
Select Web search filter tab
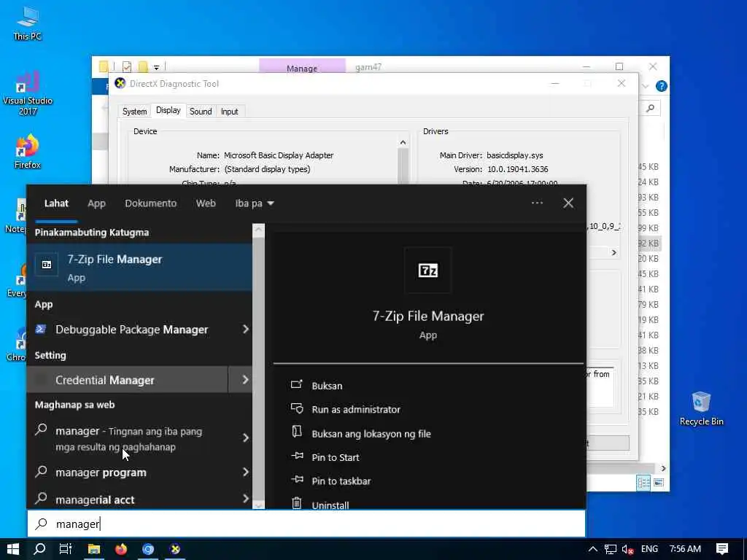[206, 203]
